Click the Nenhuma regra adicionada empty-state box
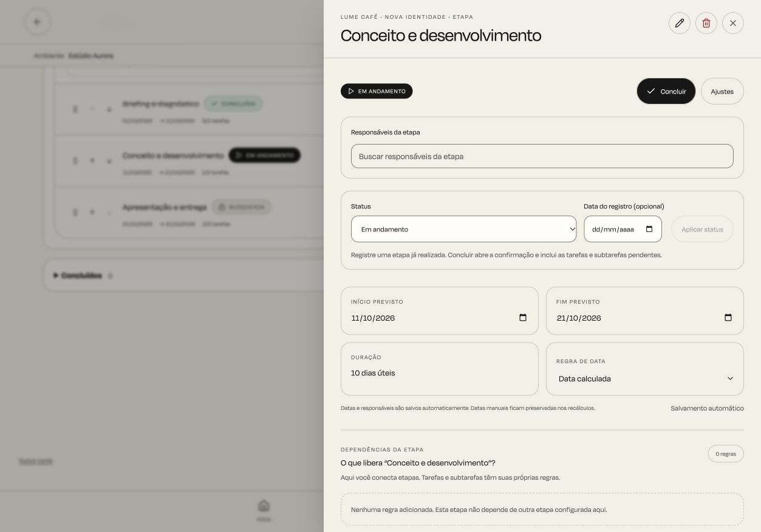Image resolution: width=761 pixels, height=532 pixels. pyautogui.click(x=542, y=510)
